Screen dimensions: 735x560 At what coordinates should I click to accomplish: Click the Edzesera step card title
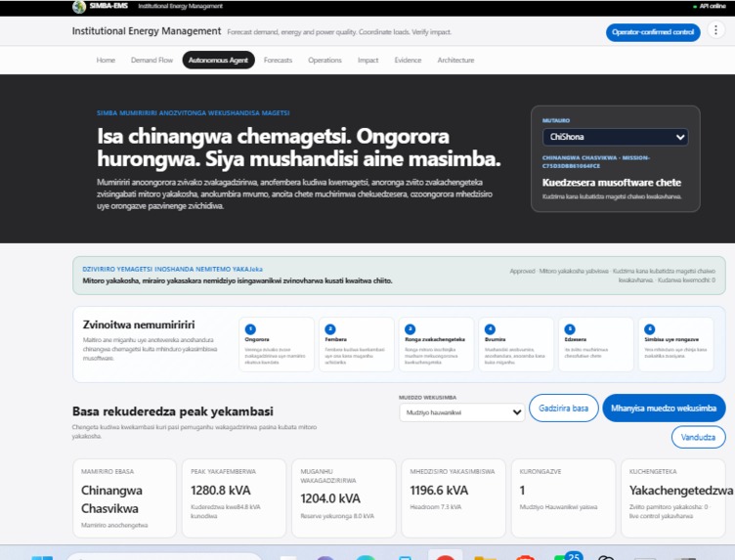575,339
